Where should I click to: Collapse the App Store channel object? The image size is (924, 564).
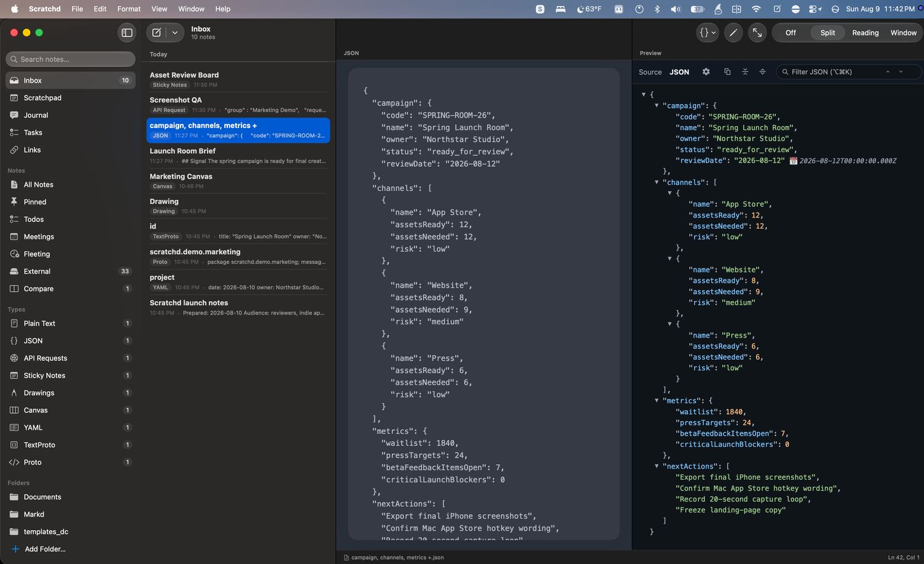tap(670, 193)
